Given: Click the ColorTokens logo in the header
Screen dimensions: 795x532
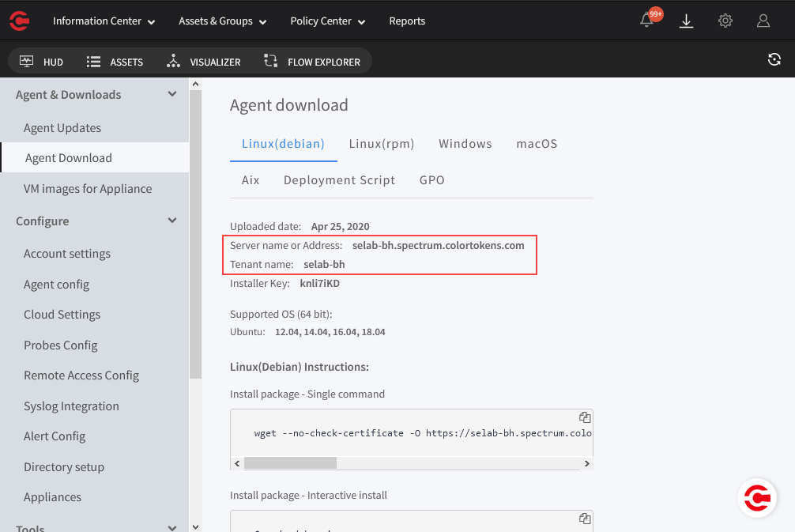Looking at the screenshot, I should pos(19,21).
